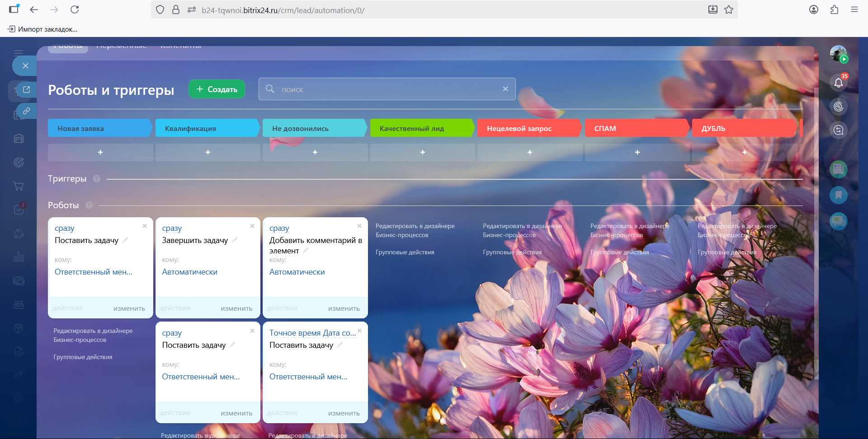Open the blue bookmark icon in right sidebar
Image resolution: width=868 pixels, height=439 pixels.
[x=838, y=195]
